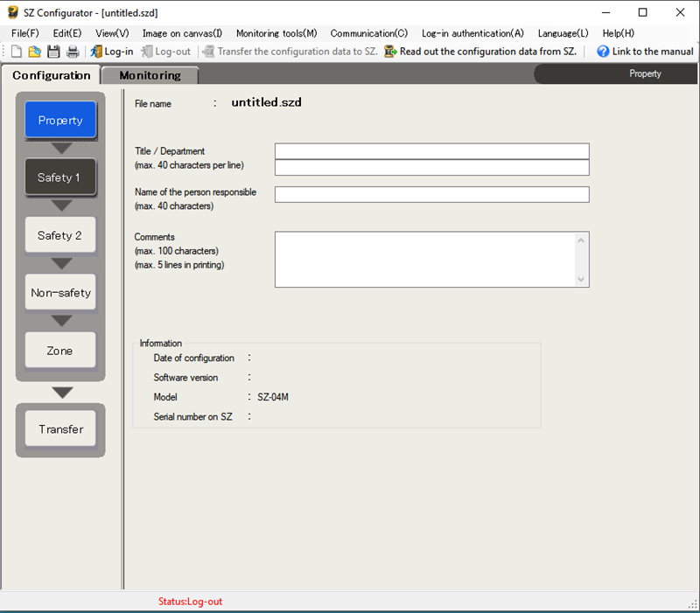
Task: Switch to the Monitoring tab
Action: pyautogui.click(x=150, y=75)
